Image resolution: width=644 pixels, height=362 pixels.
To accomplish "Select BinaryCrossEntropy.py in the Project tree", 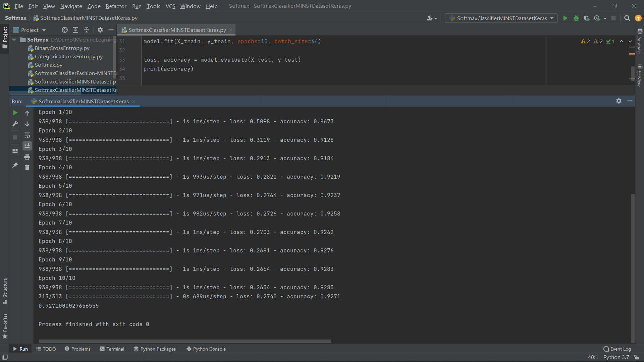I will [62, 48].
